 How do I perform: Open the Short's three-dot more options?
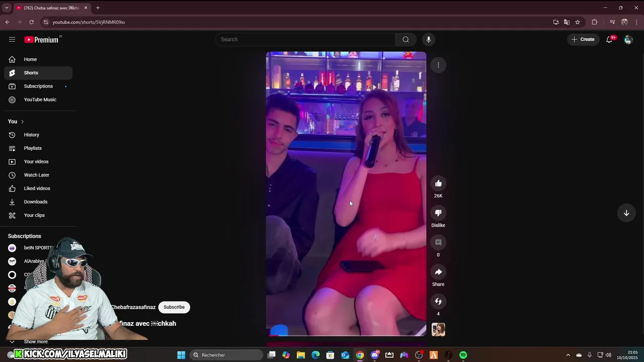[438, 65]
